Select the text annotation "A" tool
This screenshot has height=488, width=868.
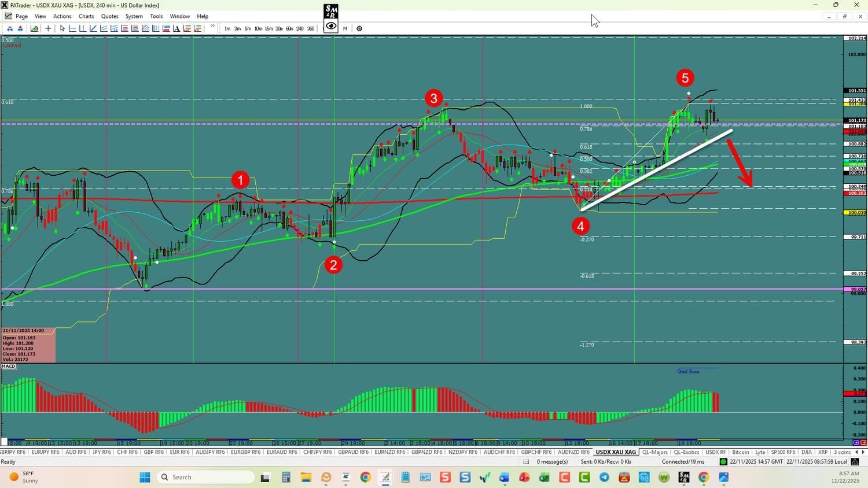tap(176, 28)
